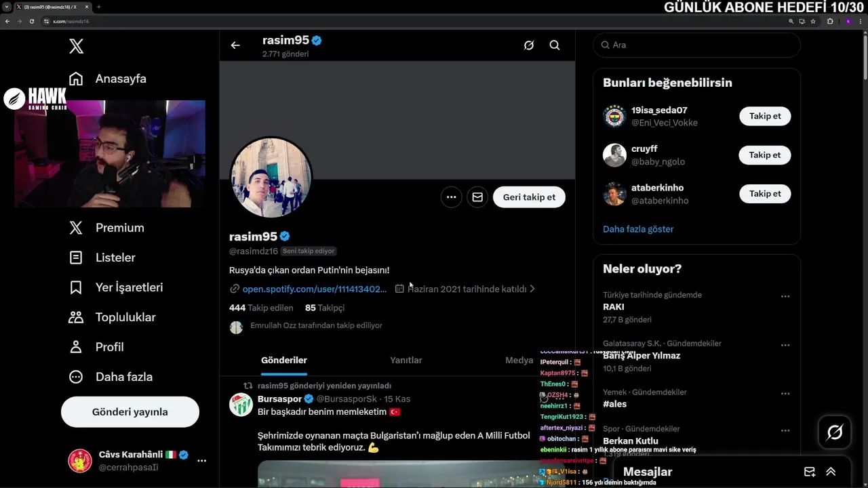This screenshot has height=488, width=868.
Task: Go back using the arrow next to rasim95
Action: click(235, 45)
